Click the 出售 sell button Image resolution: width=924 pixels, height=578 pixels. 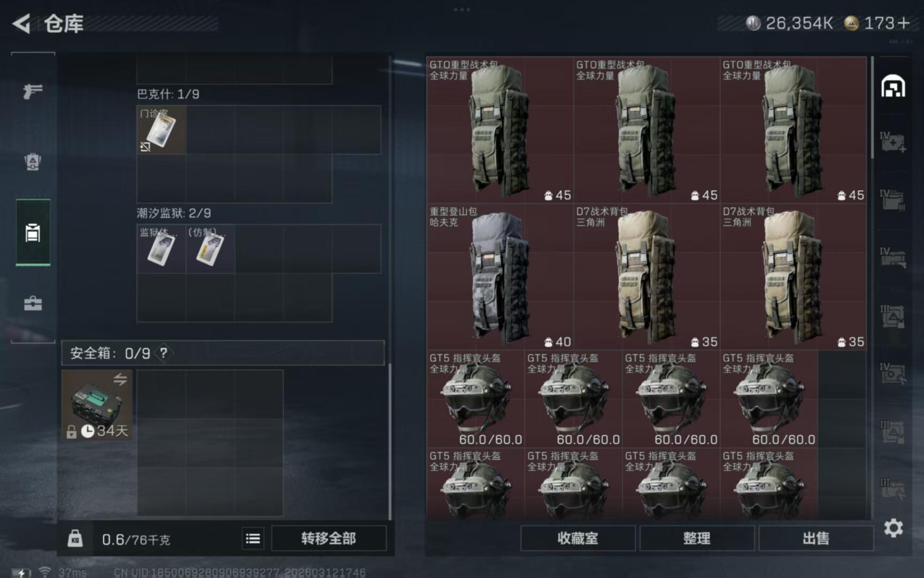816,538
